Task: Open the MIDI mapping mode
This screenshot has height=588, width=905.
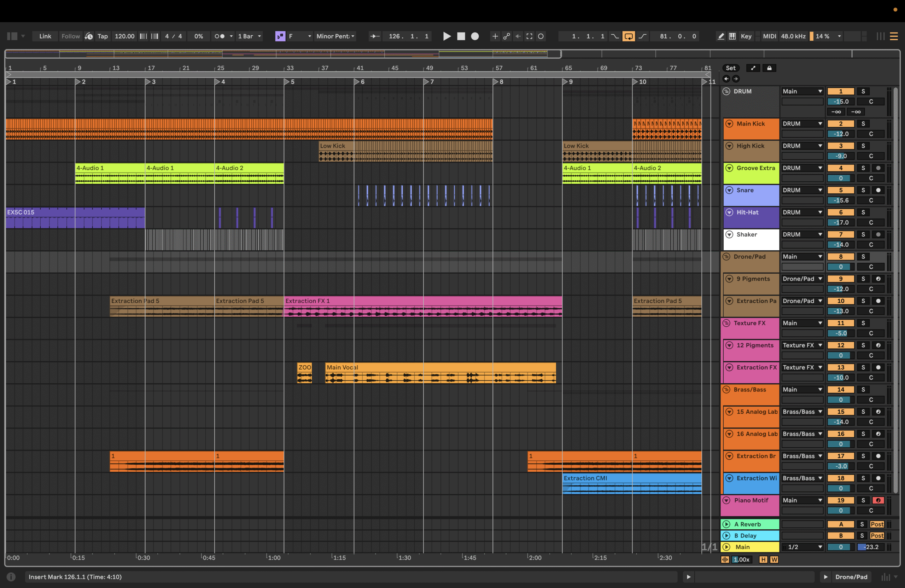Action: click(x=769, y=36)
